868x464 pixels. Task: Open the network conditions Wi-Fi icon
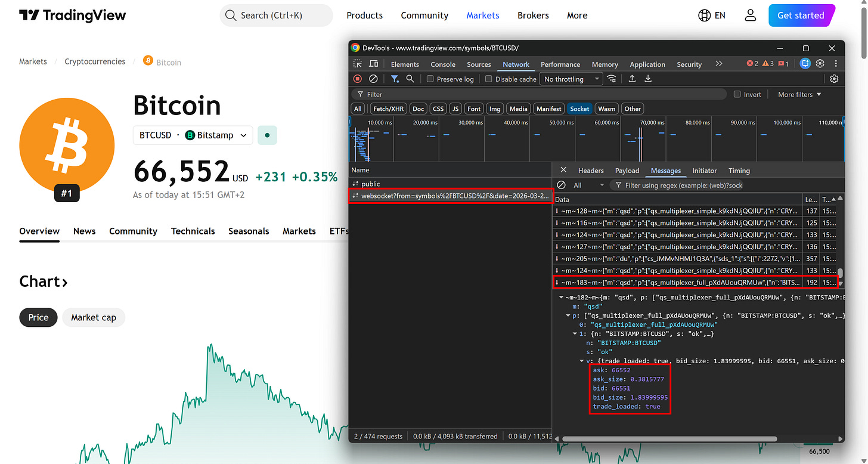tap(612, 79)
